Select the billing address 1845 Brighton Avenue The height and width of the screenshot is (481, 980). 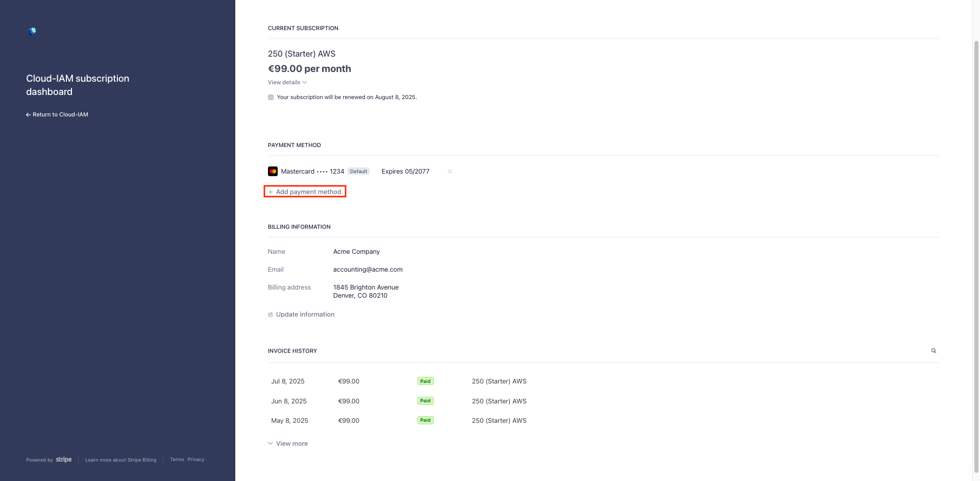point(366,292)
